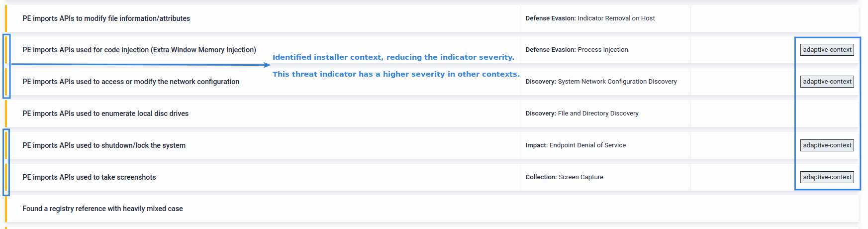
Task: Open the heavily mixed case registry indicator
Action: pyautogui.click(x=102, y=209)
